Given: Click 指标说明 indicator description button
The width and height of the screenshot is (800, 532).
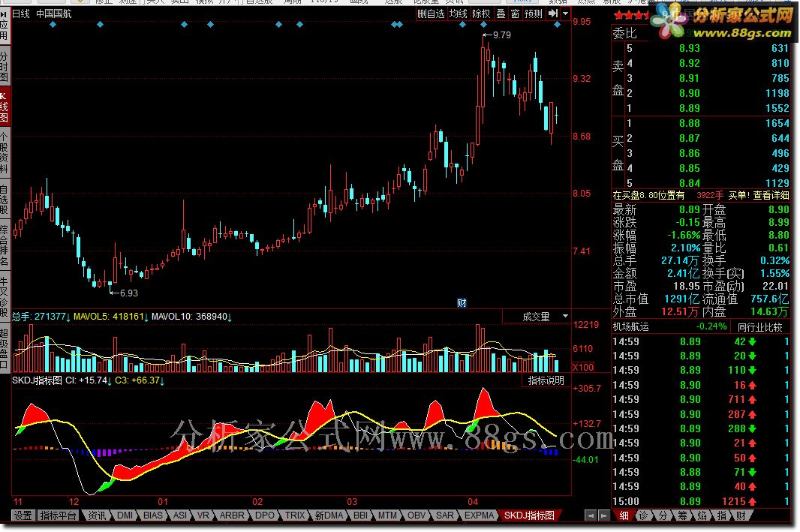Looking at the screenshot, I should (x=546, y=380).
